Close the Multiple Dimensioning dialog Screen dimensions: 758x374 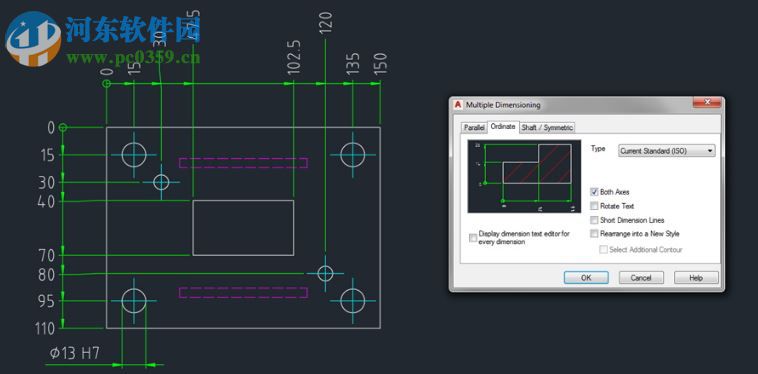707,102
